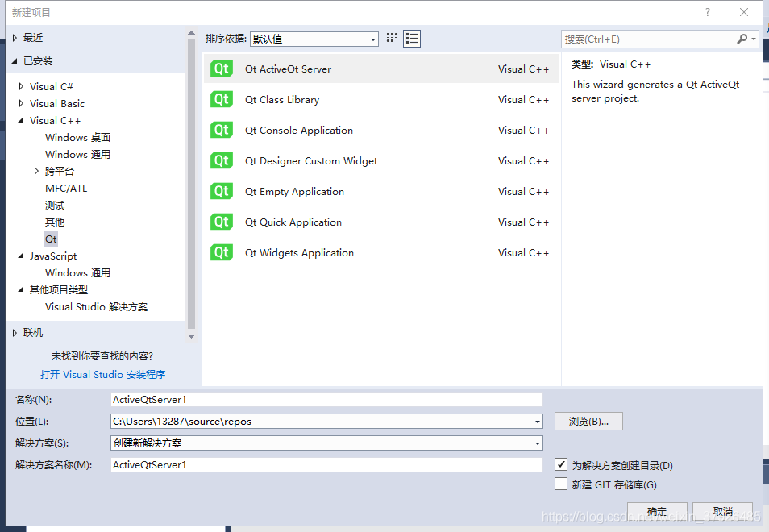
Task: Expand the 最近 section
Action: pos(15,38)
